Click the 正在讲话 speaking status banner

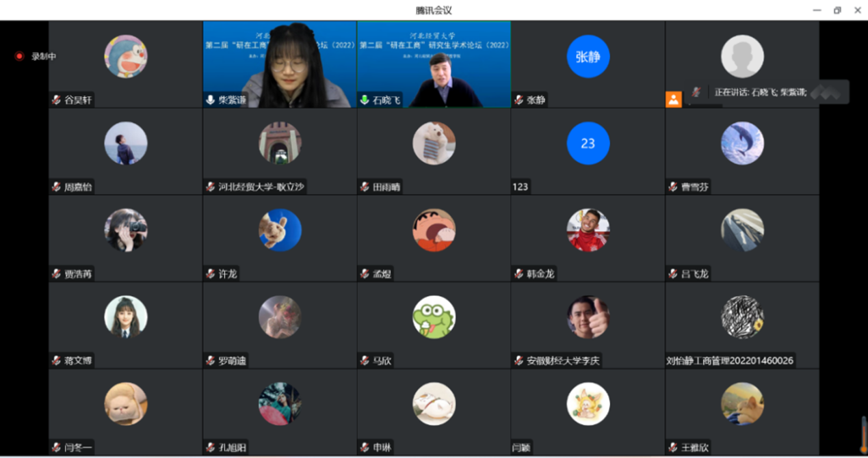(767, 92)
